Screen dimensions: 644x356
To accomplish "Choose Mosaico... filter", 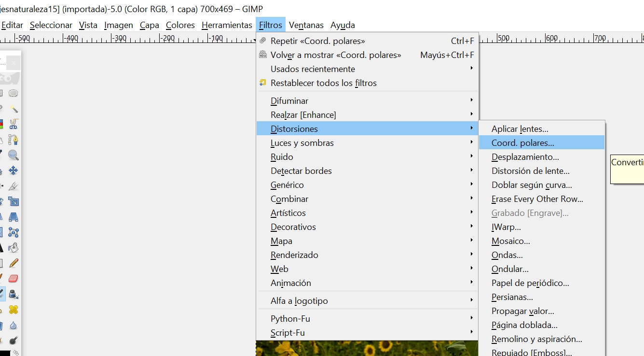I will coord(542,241).
